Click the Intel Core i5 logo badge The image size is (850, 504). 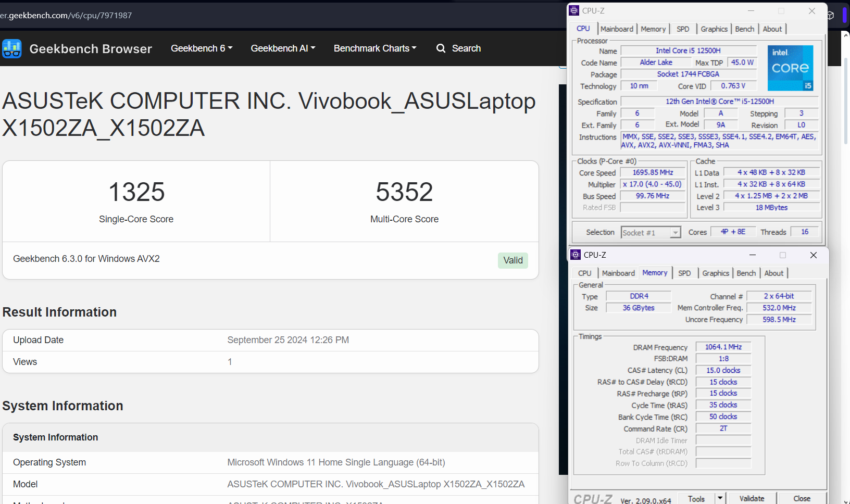coord(790,68)
